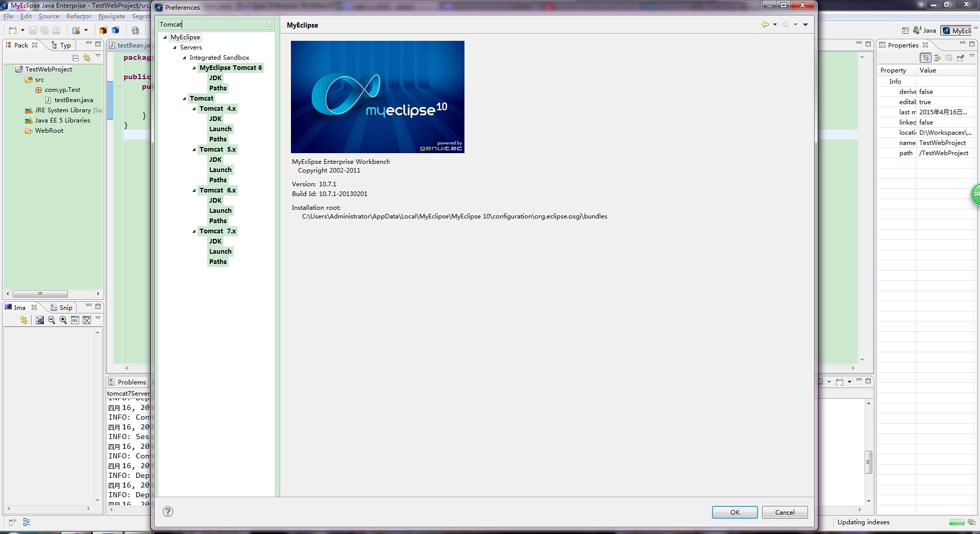This screenshot has height=534, width=980.
Task: Switch to Java perspective
Action: tap(925, 31)
